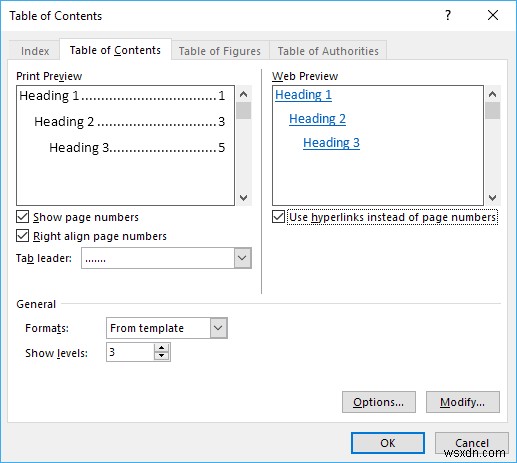This screenshot has height=463, width=517.
Task: Disable Use hyperlinks instead of page numbers
Action: [278, 217]
